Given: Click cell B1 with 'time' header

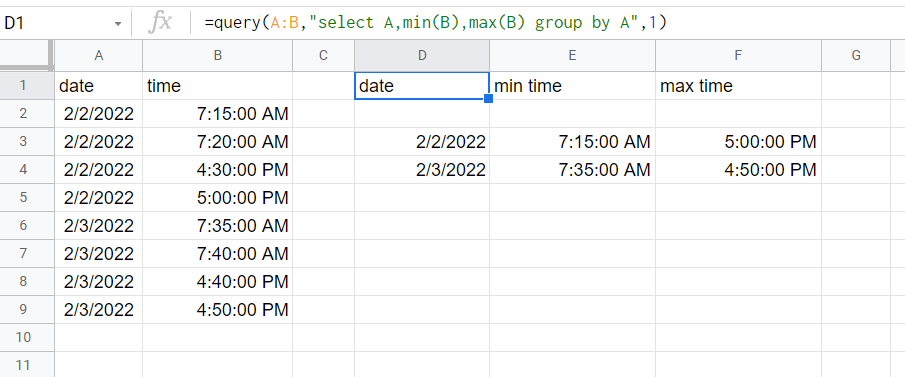Looking at the screenshot, I should point(218,86).
